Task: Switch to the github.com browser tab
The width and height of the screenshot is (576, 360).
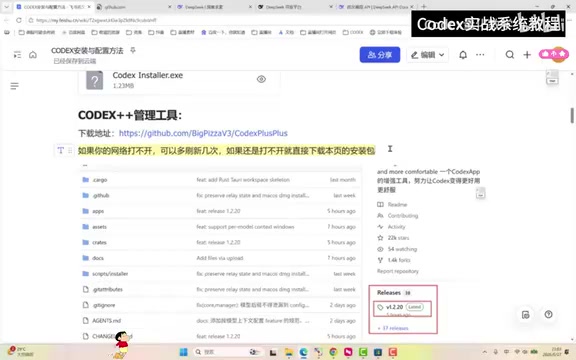Action: click(x=132, y=7)
